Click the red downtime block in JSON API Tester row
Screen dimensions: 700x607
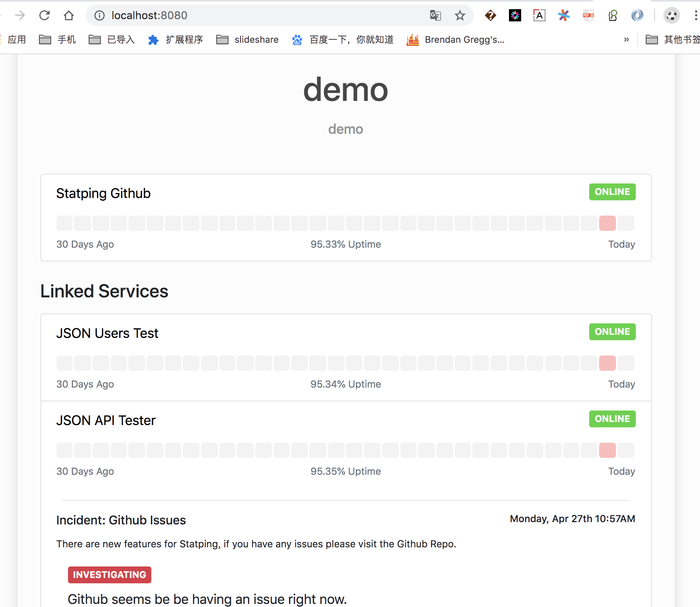coord(608,450)
